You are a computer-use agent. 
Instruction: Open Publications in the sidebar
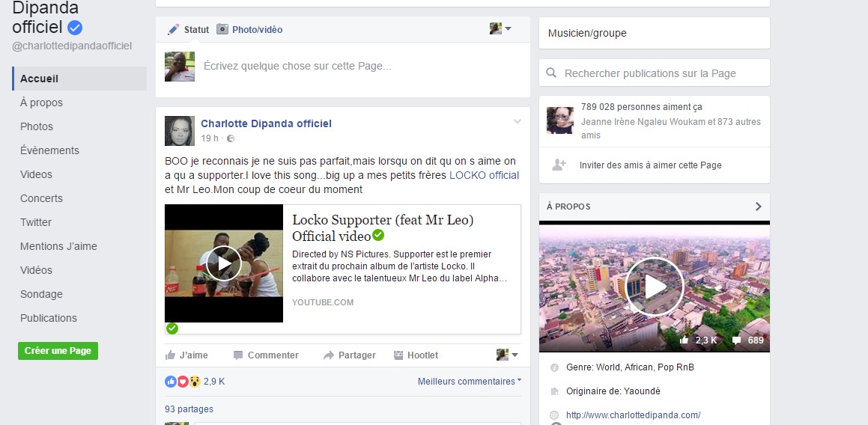49,318
